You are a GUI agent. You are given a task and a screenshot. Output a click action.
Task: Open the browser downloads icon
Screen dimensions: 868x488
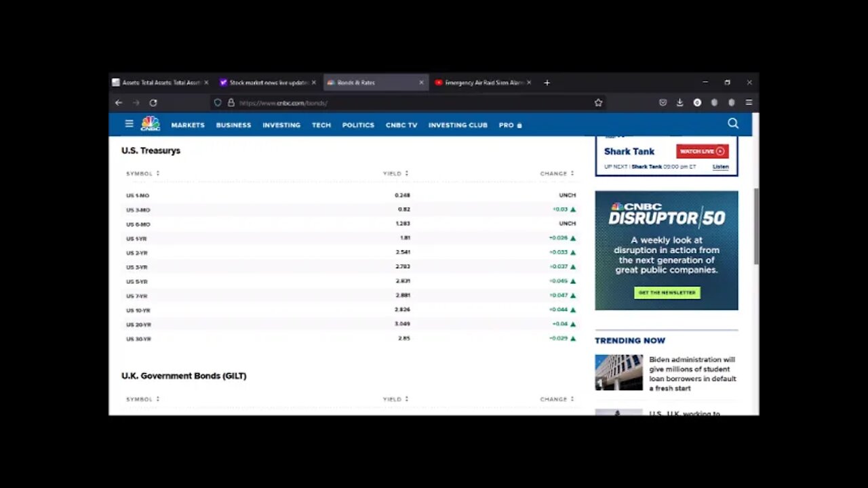click(x=679, y=103)
